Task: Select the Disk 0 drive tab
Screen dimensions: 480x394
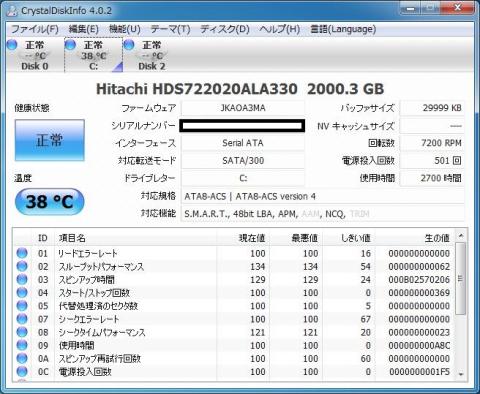Action: tap(35, 55)
